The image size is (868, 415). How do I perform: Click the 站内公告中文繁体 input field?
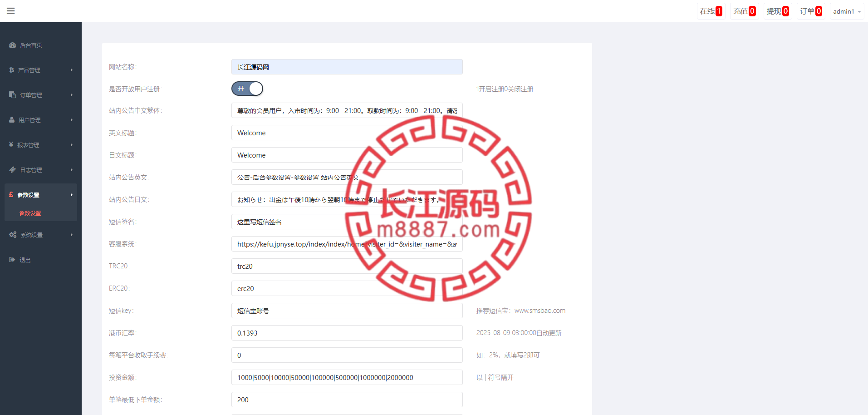347,110
